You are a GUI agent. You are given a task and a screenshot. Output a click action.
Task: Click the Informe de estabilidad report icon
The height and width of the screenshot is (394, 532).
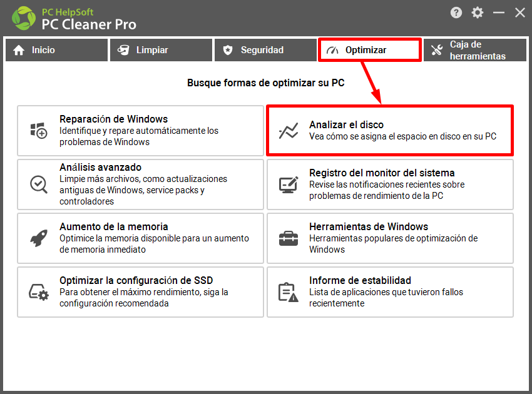289,292
